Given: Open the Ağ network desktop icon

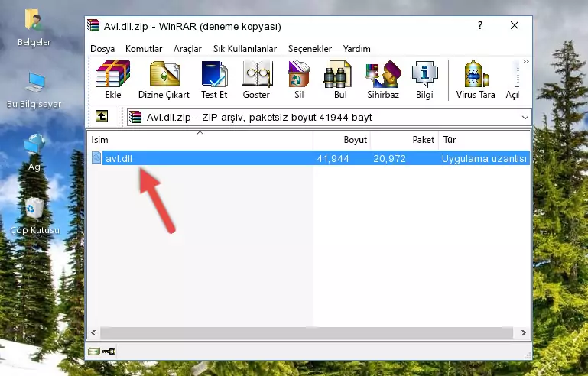Looking at the screenshot, I should click(x=34, y=153).
